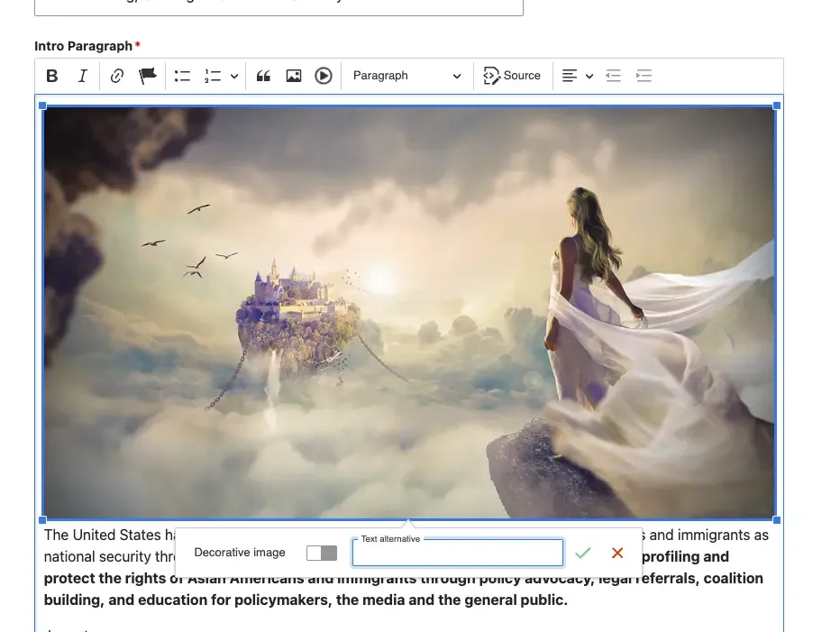Switch to Source editing mode
840x632 pixels.
point(512,76)
